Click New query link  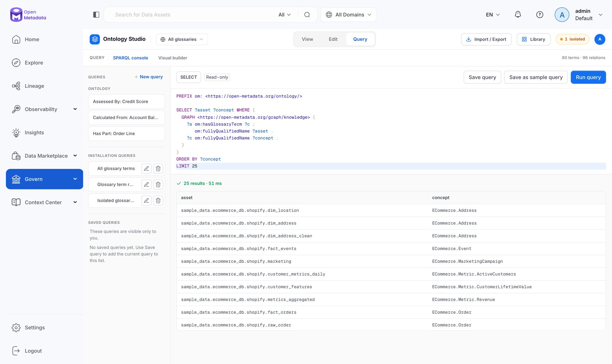tap(149, 77)
